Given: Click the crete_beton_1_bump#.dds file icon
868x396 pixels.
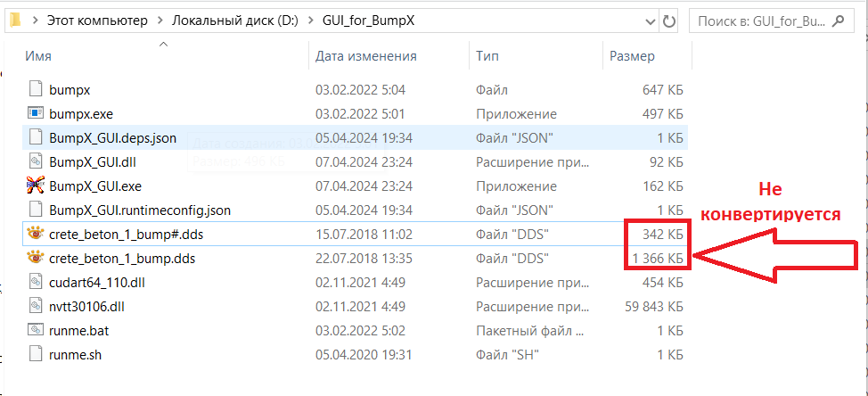Looking at the screenshot, I should (36, 235).
